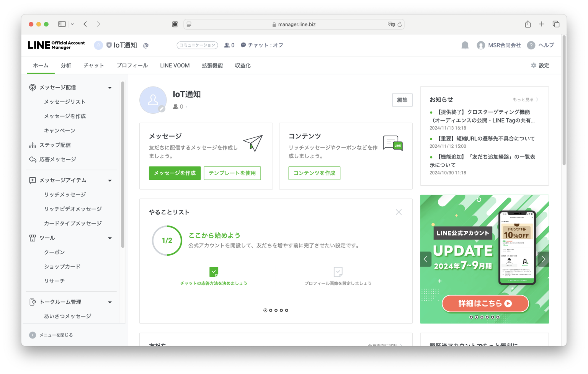Click the ステップ配信 flowchart icon
The height and width of the screenshot is (374, 588).
(32, 145)
